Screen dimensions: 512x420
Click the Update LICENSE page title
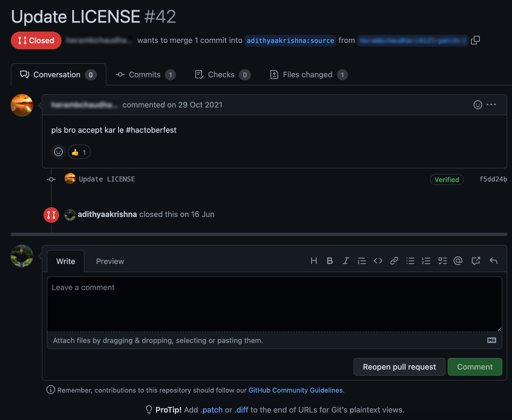[x=76, y=17]
